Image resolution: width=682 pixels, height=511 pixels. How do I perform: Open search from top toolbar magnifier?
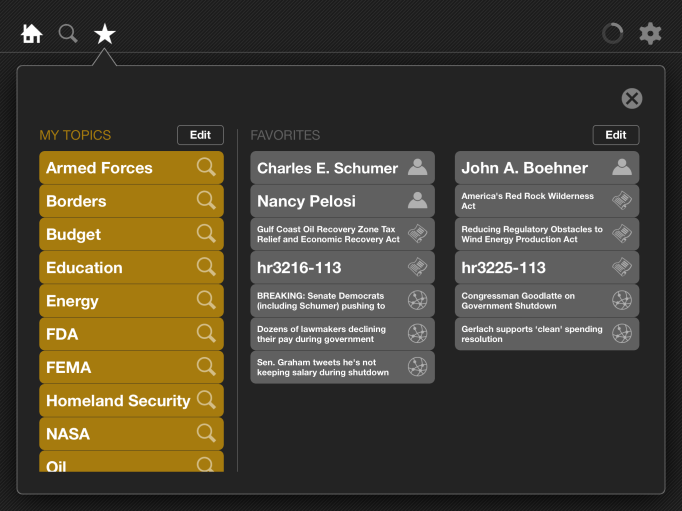pos(68,34)
